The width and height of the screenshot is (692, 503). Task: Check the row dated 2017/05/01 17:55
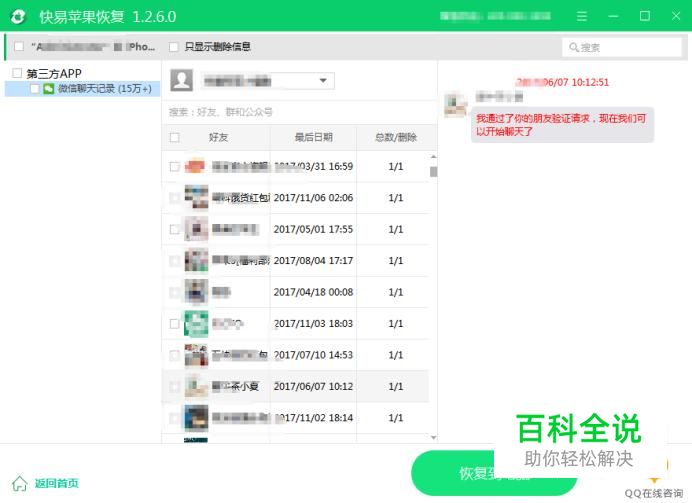tap(175, 229)
